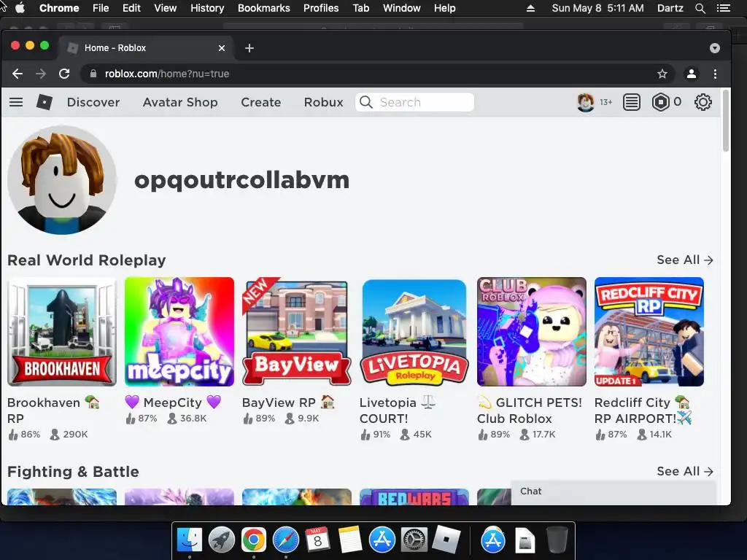Click the Dartz user name in menu bar
The image size is (747, 560).
670,8
